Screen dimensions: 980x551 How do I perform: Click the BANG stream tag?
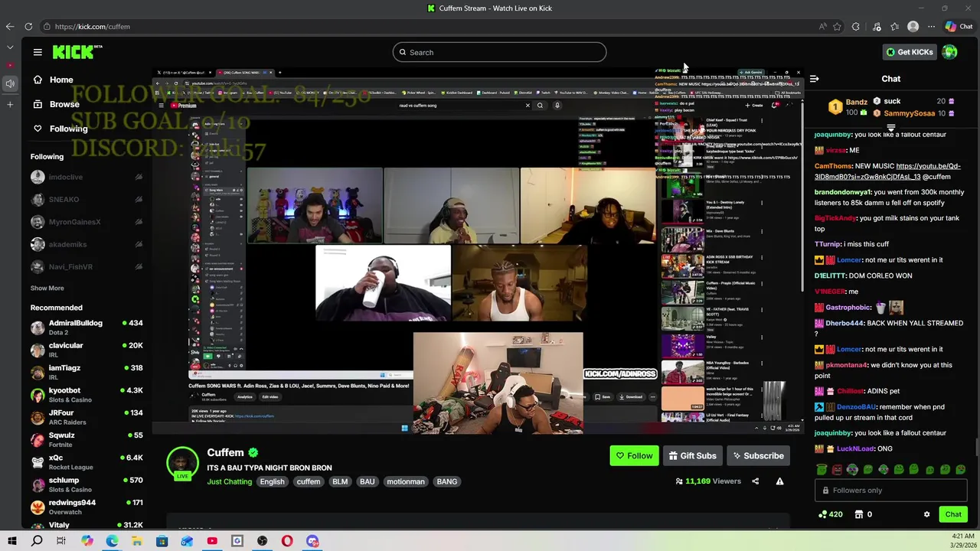point(446,481)
